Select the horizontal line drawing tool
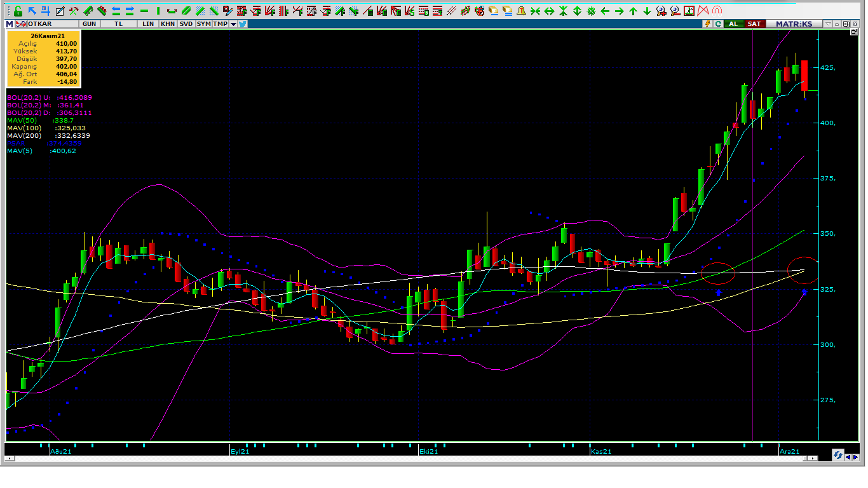The height and width of the screenshot is (488, 868). (144, 11)
